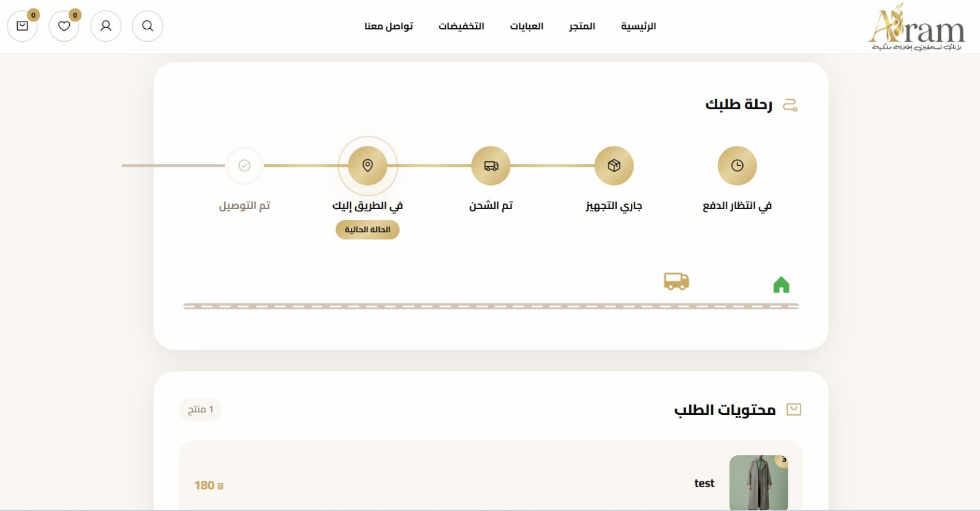Click the في الطريق إليك label
This screenshot has width=980, height=511.
(367, 206)
